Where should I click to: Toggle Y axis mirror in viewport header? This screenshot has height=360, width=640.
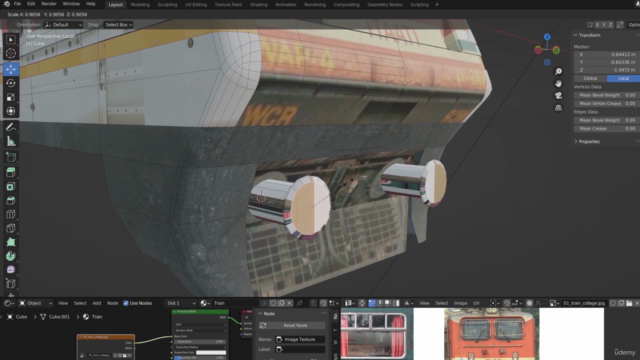point(604,24)
